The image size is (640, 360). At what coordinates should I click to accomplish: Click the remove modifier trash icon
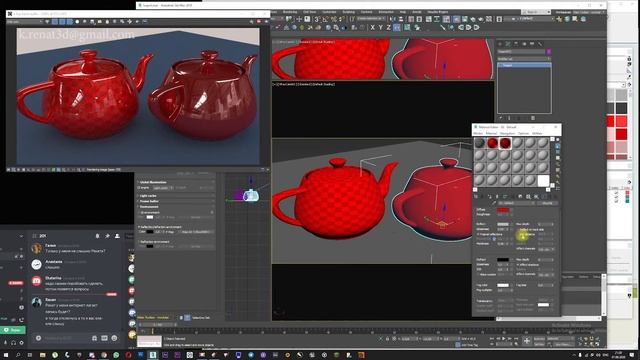pos(533,118)
